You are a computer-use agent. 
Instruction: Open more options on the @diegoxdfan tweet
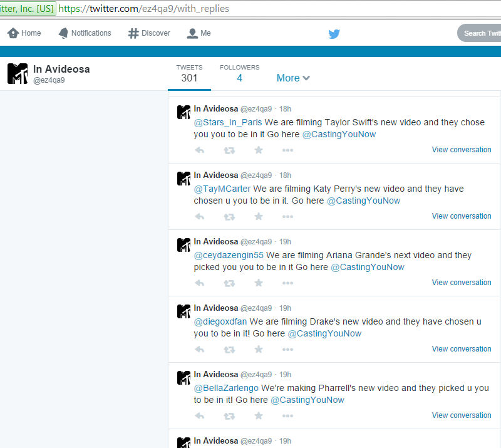(x=287, y=350)
